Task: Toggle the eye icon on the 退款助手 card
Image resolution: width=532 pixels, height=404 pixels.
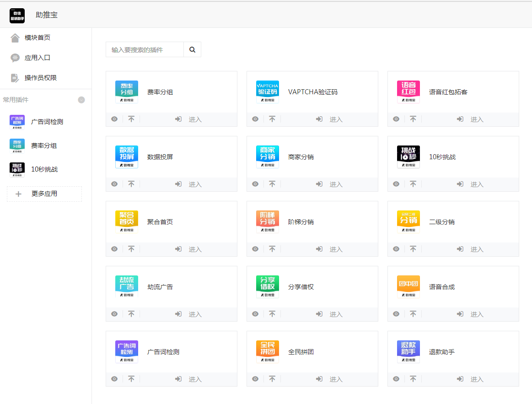Action: [396, 379]
